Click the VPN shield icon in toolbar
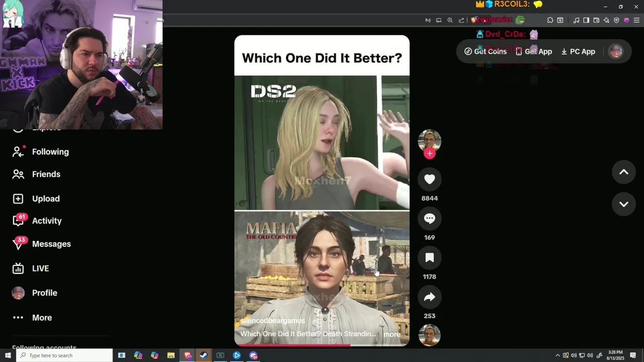 coord(616,20)
